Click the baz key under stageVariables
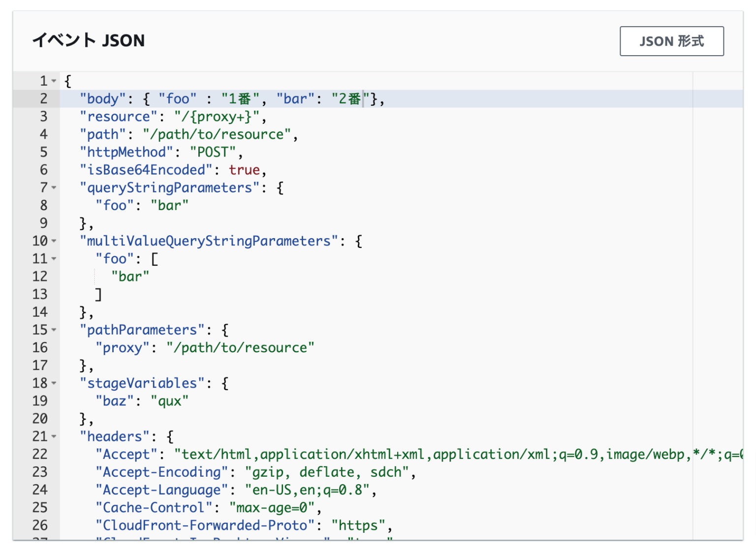This screenshot has width=756, height=552. tap(114, 401)
